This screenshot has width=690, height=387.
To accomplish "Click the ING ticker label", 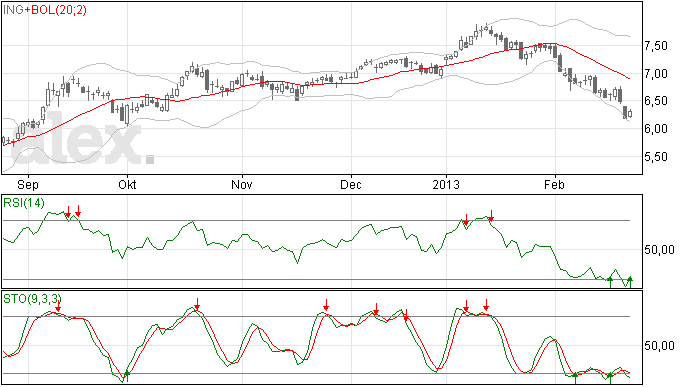I will click(13, 10).
